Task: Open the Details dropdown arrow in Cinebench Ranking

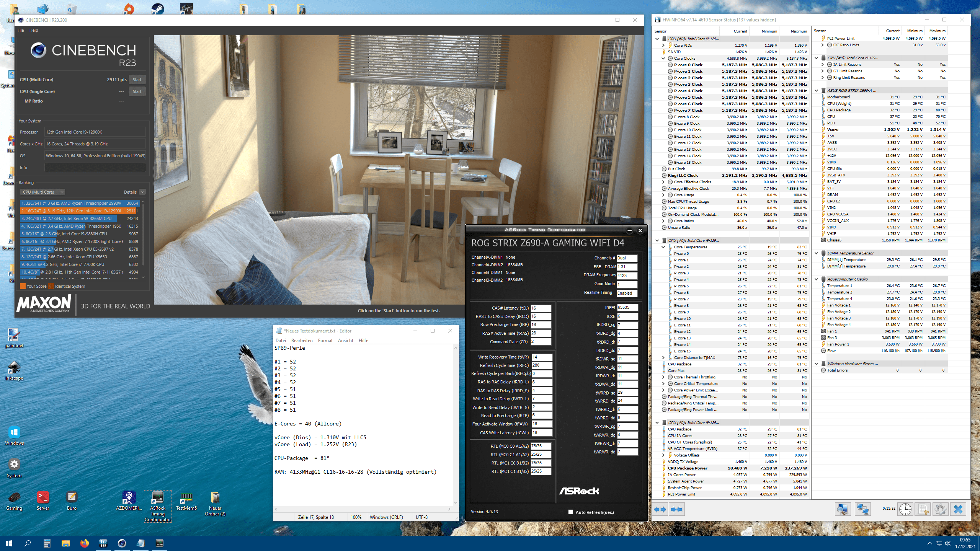Action: [142, 192]
